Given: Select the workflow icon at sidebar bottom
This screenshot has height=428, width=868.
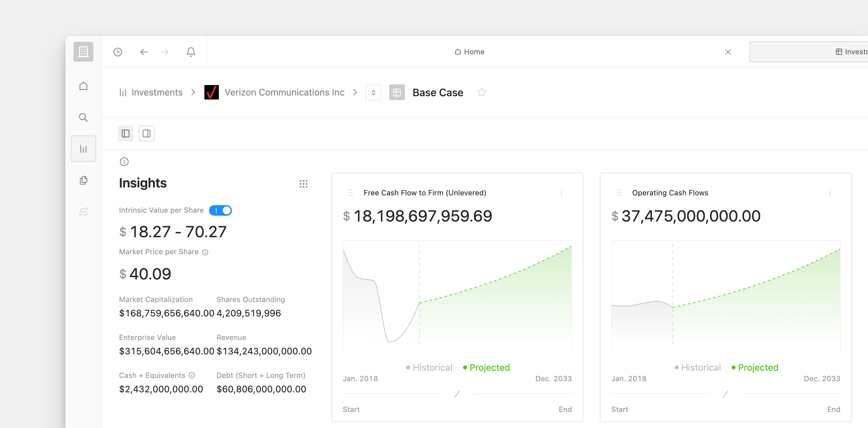Looking at the screenshot, I should tap(83, 212).
